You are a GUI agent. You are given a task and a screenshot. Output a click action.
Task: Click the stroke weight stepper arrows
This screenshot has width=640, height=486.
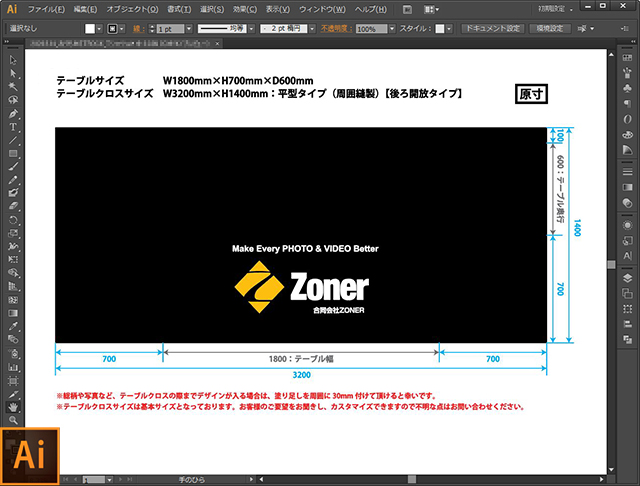[x=152, y=29]
